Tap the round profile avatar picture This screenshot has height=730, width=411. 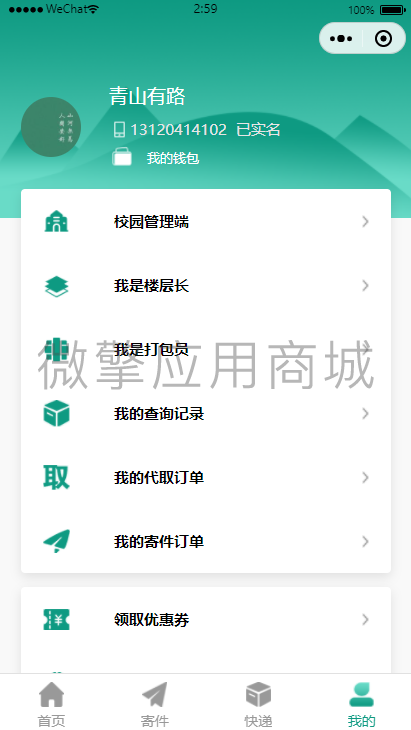51,127
